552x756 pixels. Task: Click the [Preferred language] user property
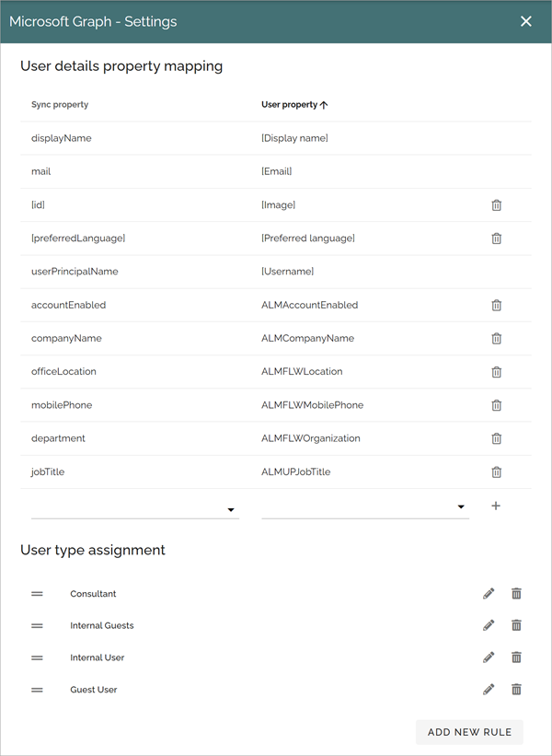pyautogui.click(x=308, y=238)
